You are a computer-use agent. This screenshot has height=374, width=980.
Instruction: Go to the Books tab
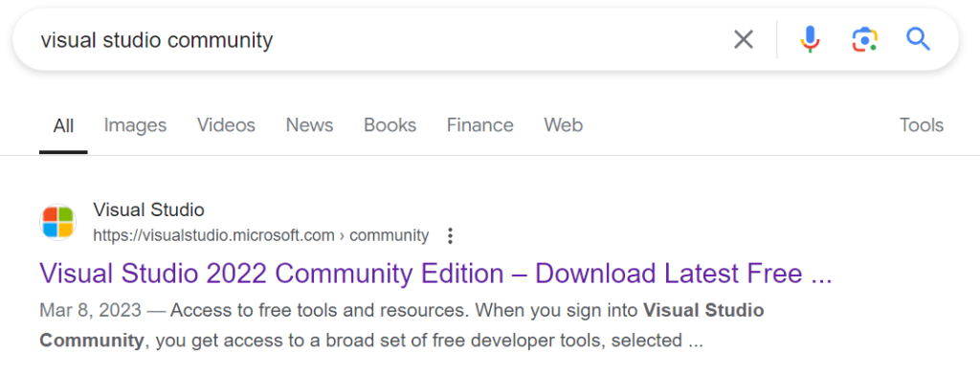coord(390,125)
